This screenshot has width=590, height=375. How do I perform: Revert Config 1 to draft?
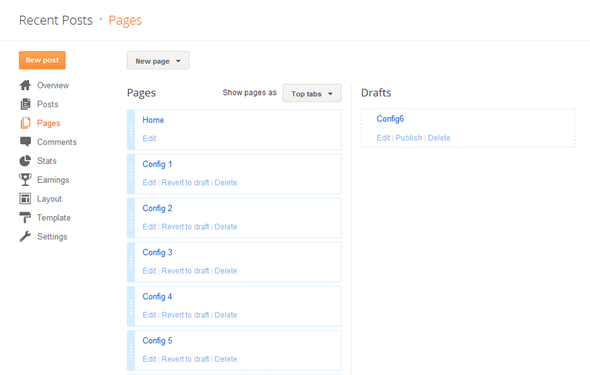[x=186, y=182]
